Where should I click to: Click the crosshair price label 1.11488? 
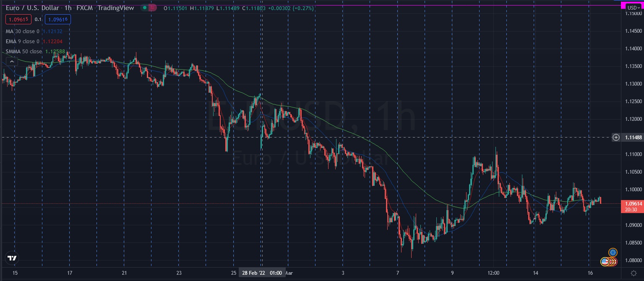click(x=633, y=137)
